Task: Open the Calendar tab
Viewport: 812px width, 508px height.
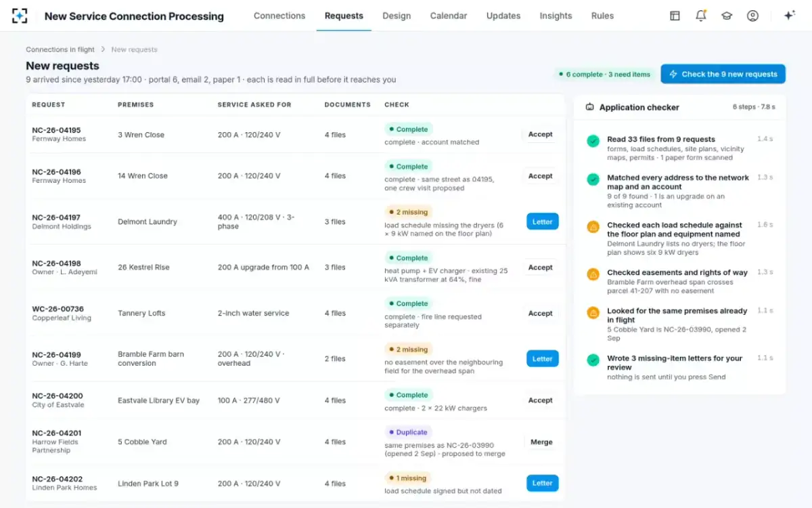Action: tap(449, 16)
